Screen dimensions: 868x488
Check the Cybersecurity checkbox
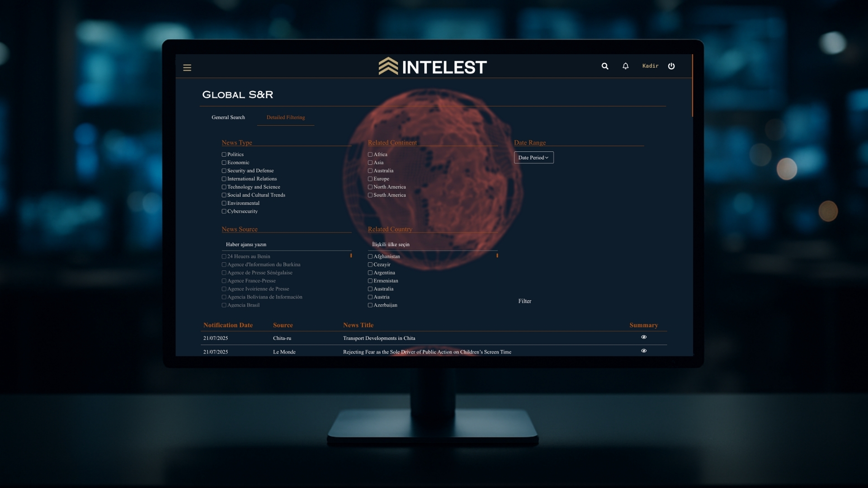coord(224,211)
